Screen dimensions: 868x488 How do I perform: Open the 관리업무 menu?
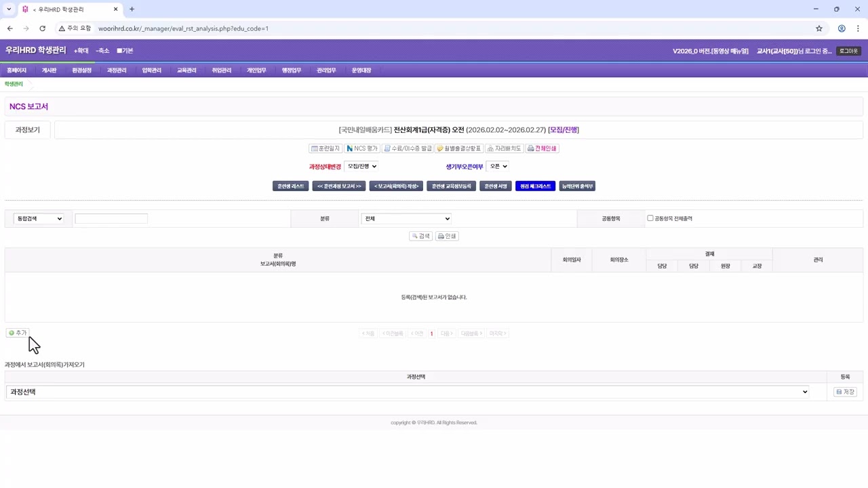[326, 70]
